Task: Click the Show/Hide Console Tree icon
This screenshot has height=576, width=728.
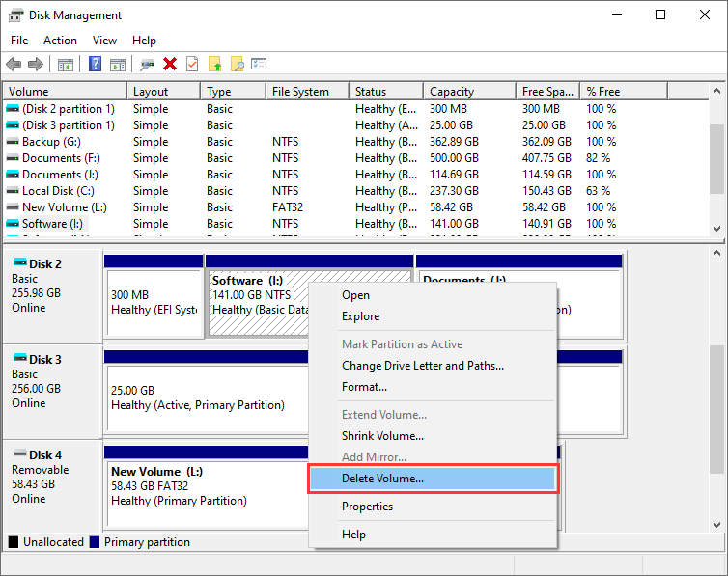Action: pyautogui.click(x=66, y=65)
